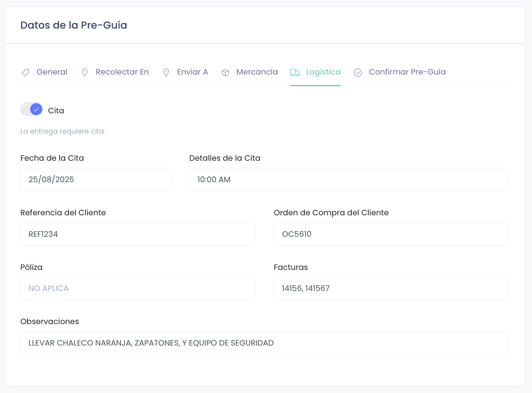The width and height of the screenshot is (532, 393).
Task: Focus the Referencia del Cliente input
Action: (x=138, y=234)
